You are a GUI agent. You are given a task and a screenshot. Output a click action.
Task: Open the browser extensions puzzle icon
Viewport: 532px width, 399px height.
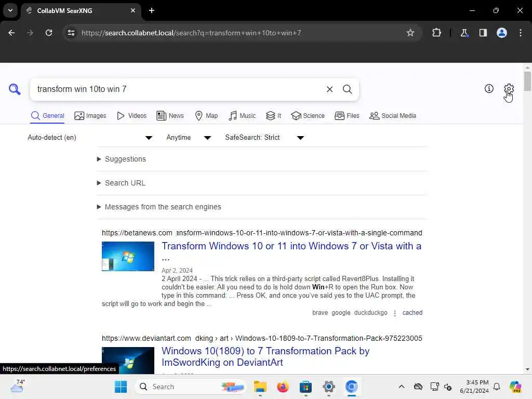pos(436,33)
